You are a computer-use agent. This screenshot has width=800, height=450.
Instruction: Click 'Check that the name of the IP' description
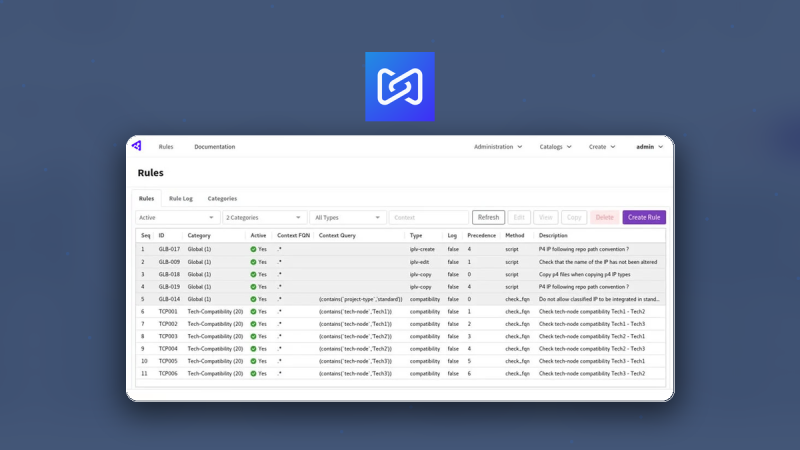tap(598, 262)
